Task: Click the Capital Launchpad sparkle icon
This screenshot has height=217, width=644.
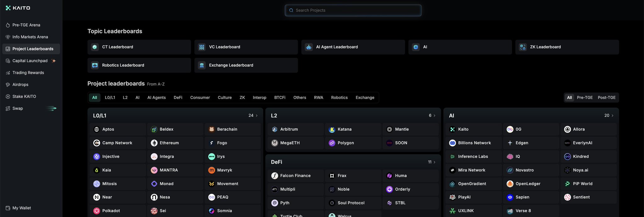Action: tap(54, 61)
